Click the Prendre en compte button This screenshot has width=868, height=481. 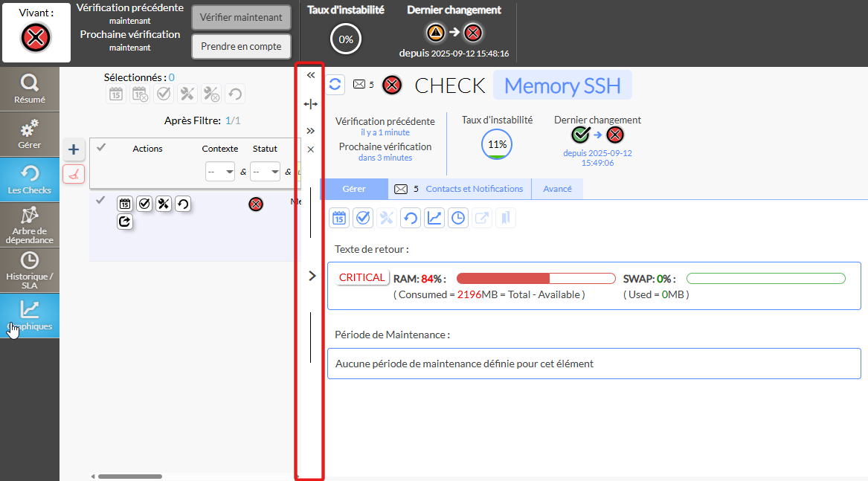click(241, 46)
